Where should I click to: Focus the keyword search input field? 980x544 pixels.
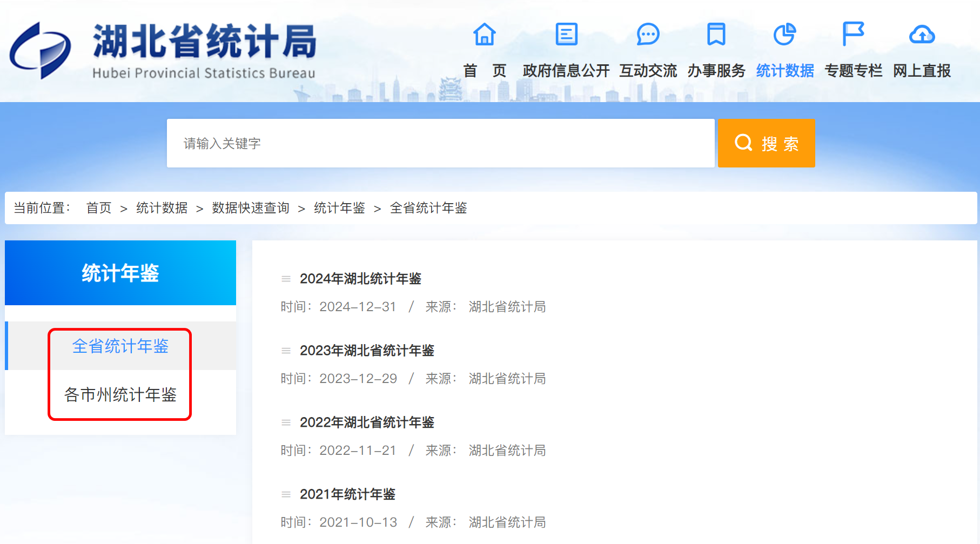click(440, 143)
